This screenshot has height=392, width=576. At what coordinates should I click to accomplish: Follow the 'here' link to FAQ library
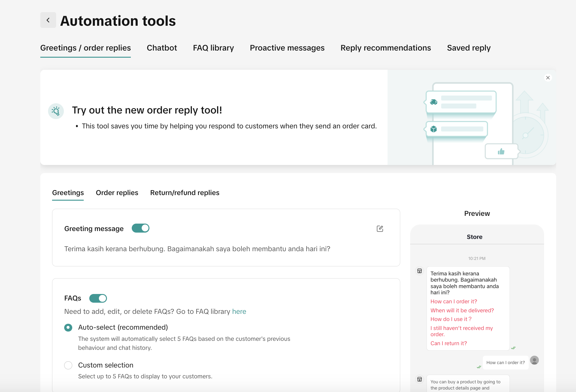pyautogui.click(x=239, y=312)
